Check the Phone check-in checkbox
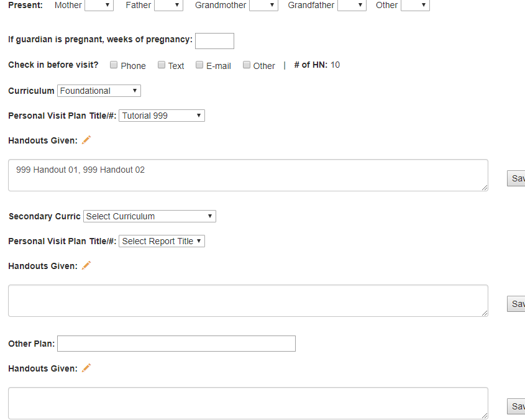Image resolution: width=525 pixels, height=420 pixels. [x=114, y=65]
